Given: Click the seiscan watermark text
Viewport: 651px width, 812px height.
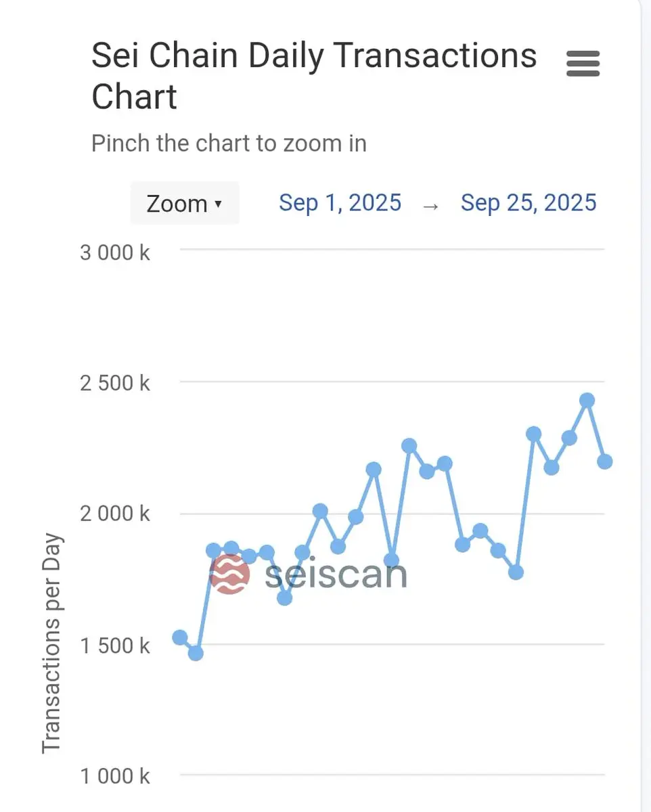Looking at the screenshot, I should 336,575.
